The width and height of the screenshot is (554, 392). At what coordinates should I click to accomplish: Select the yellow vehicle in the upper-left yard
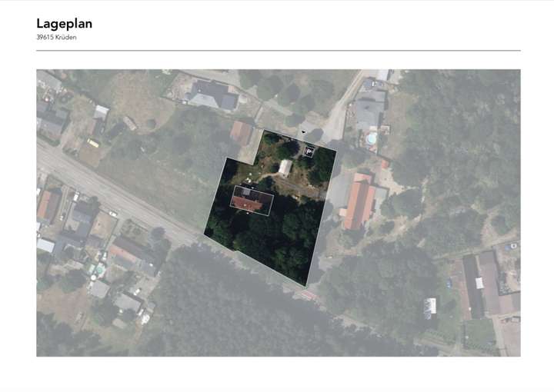pos(93,143)
